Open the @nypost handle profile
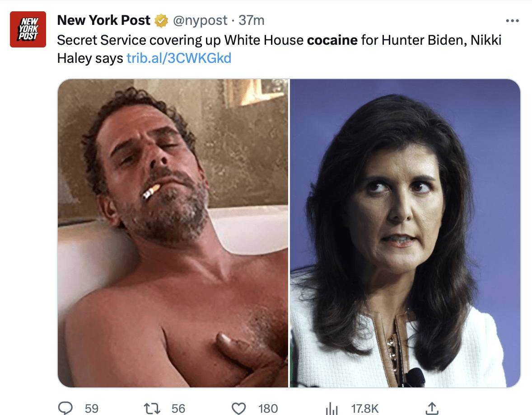The height and width of the screenshot is (415, 532). 200,20
